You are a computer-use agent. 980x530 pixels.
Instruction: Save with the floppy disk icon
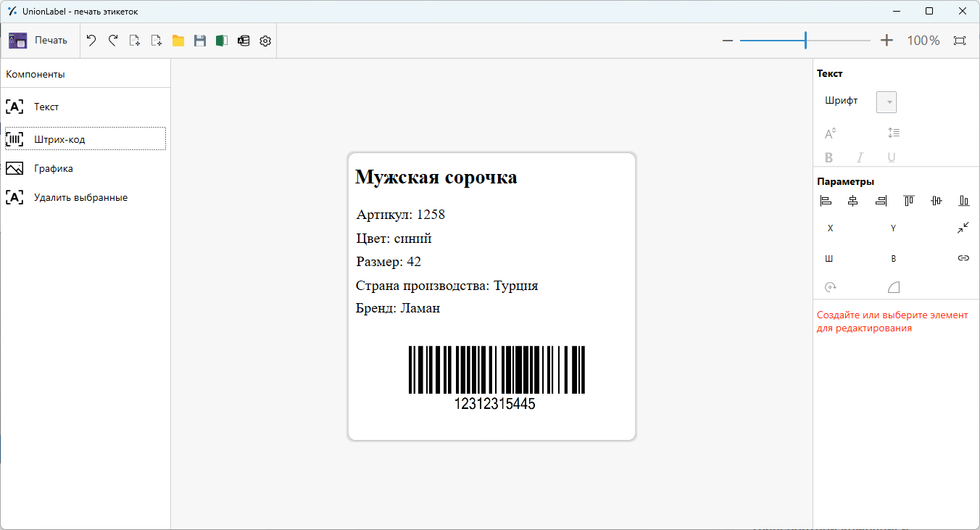tap(200, 41)
